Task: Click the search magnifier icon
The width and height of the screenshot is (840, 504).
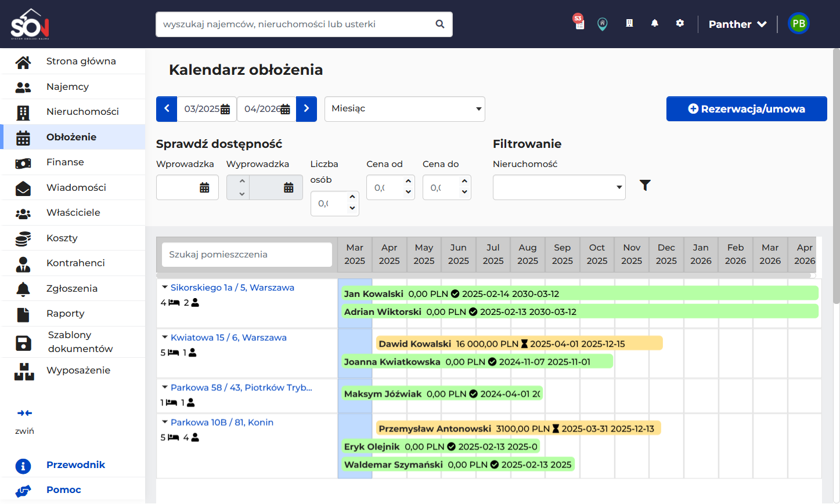Action: pyautogui.click(x=440, y=24)
